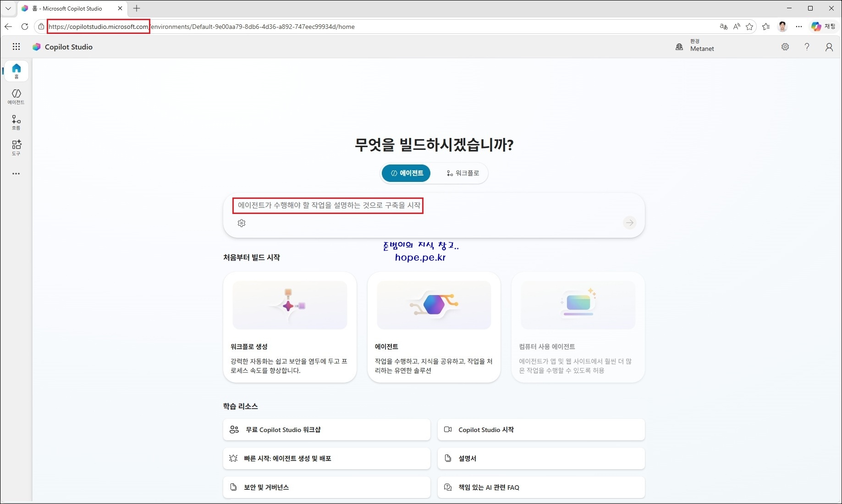Open 빠른 시작: 에이전트 생성 및 배포
Image resolution: width=842 pixels, height=504 pixels.
[327, 459]
